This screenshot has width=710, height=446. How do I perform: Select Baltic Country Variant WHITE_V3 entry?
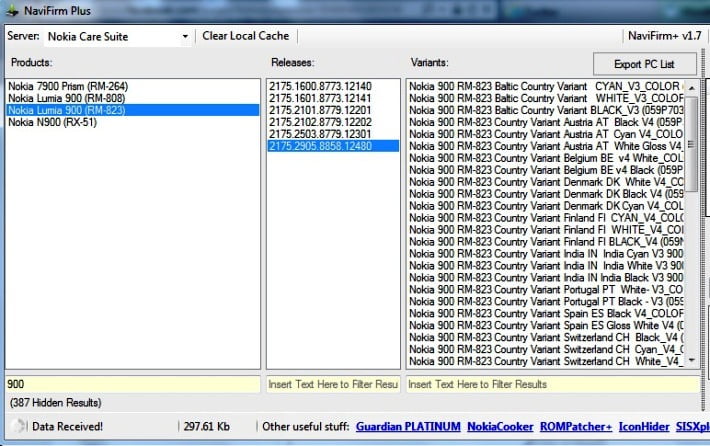(546, 98)
